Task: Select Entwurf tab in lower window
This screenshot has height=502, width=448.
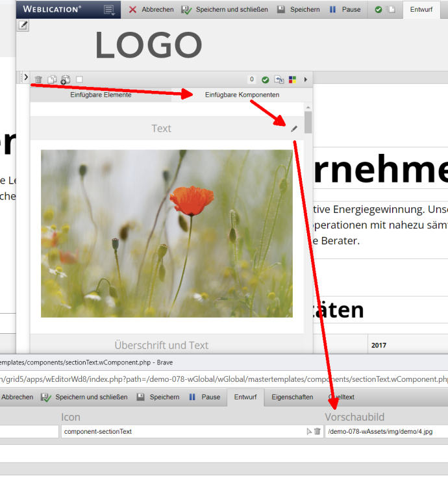Action: coord(245,397)
